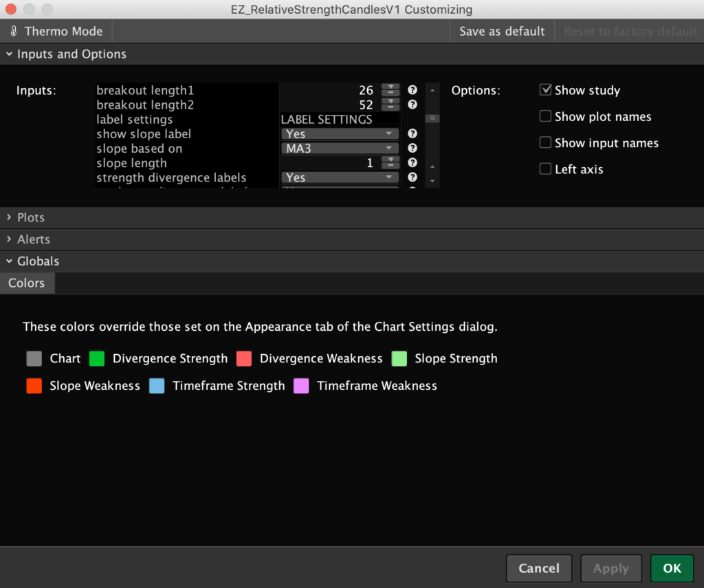Screen dimensions: 704x588
Task: Open slope based on MA3 dropdown
Action: click(x=340, y=148)
